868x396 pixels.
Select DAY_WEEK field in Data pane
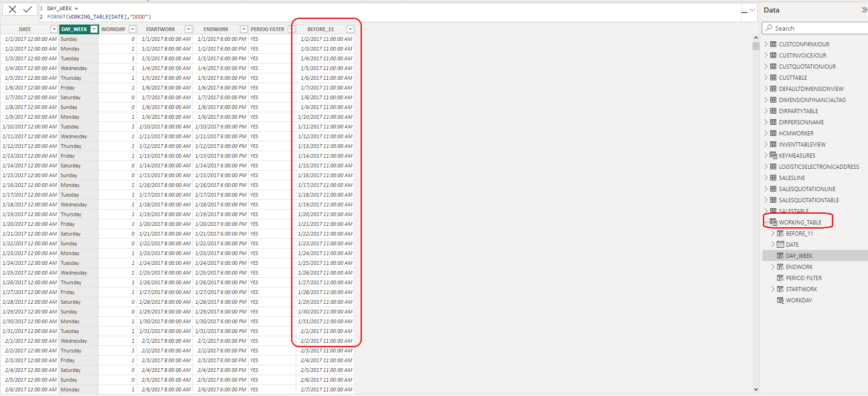(799, 256)
